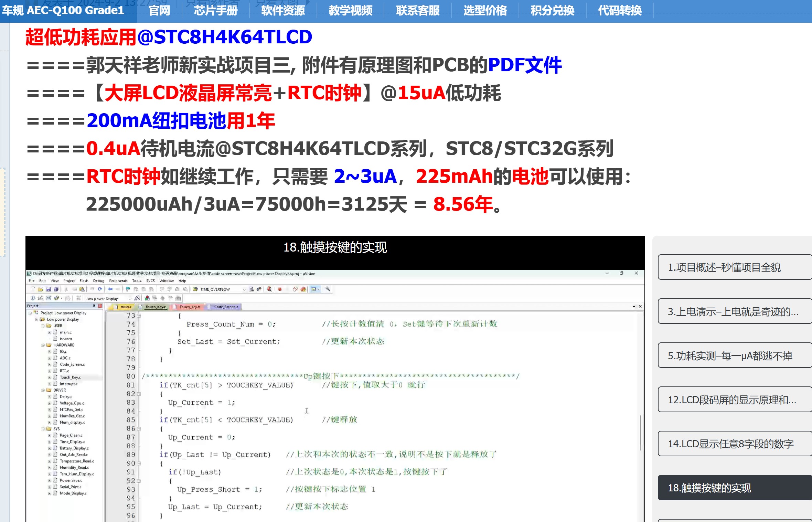This screenshot has width=812, height=522.
Task: Click the New file icon in µVision toolbar
Action: point(33,289)
